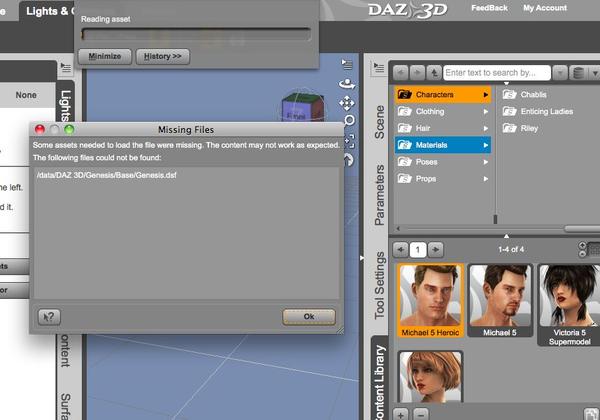Minimize the Reading asset progress window

(105, 56)
